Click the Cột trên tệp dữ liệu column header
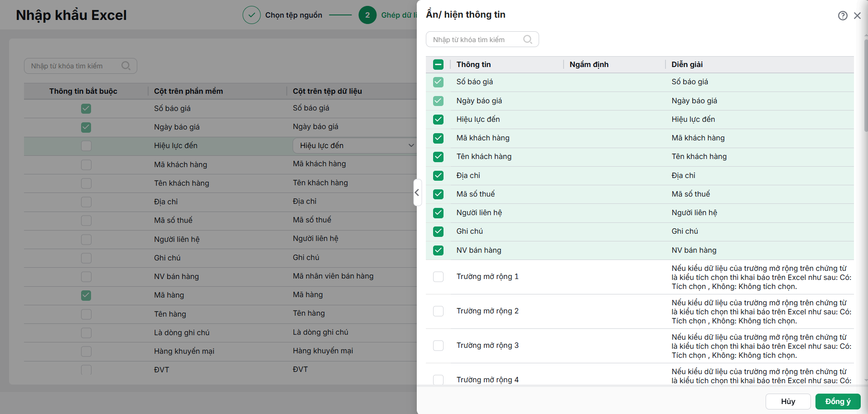Screen dimensions: 868x414 click(x=327, y=91)
